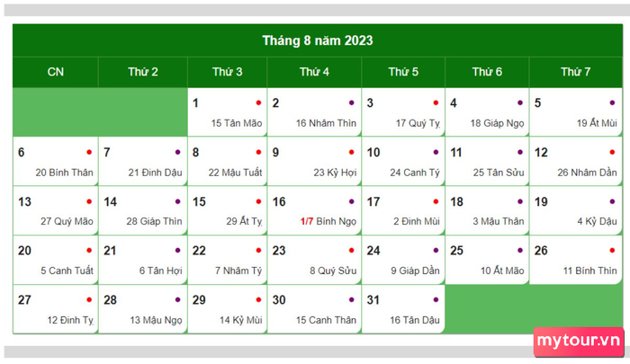Image resolution: width=630 pixels, height=364 pixels.
Task: Select the Thứ 7 column header
Action: click(x=576, y=72)
